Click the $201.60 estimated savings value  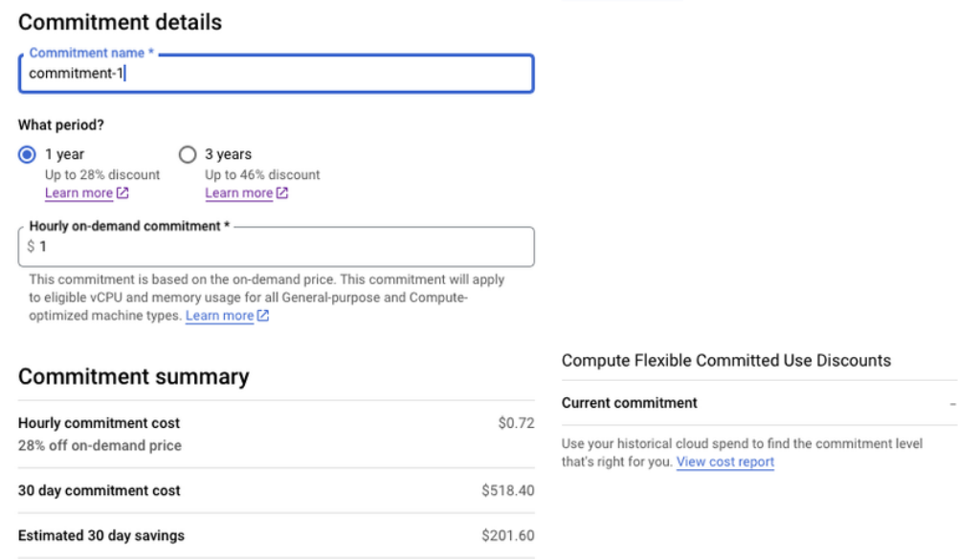click(x=507, y=536)
